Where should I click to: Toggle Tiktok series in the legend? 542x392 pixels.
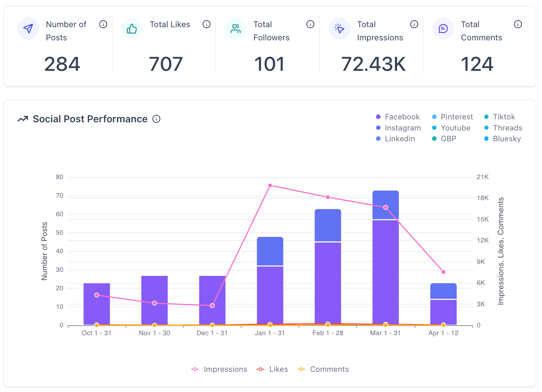tap(500, 117)
